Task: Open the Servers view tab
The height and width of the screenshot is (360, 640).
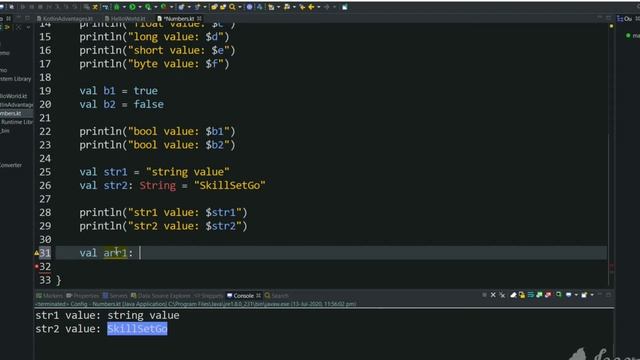Action: (116, 296)
